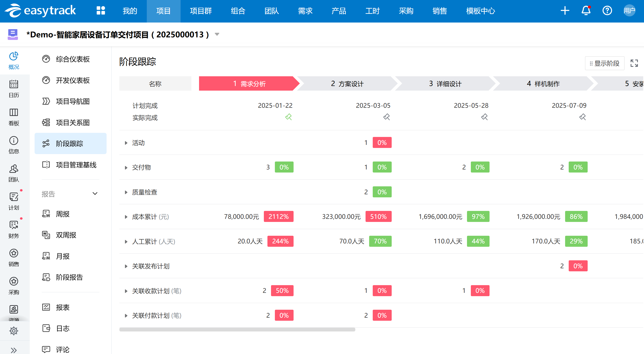Screen dimensions: 644x354
Task: Open the app grid launcher icon
Action: click(x=101, y=11)
